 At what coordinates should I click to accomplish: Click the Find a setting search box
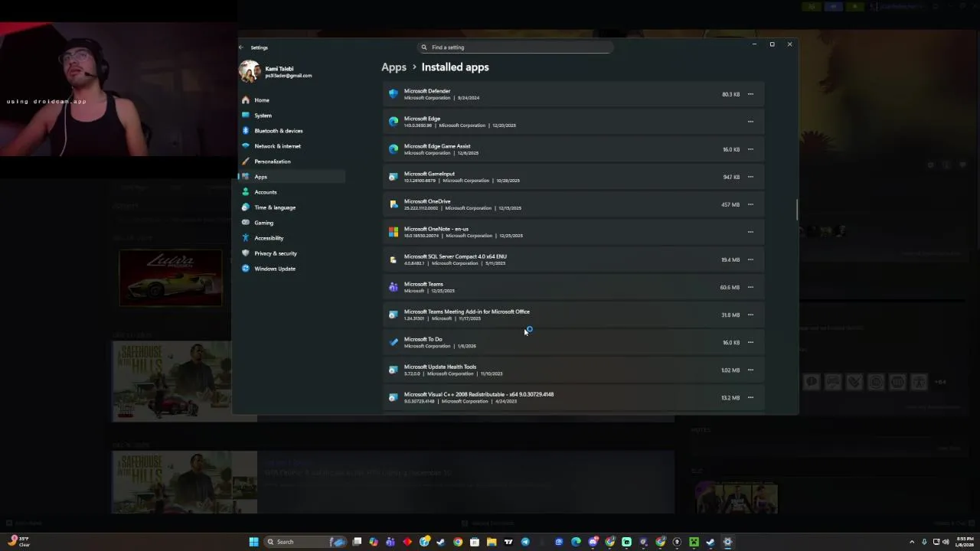tap(514, 47)
